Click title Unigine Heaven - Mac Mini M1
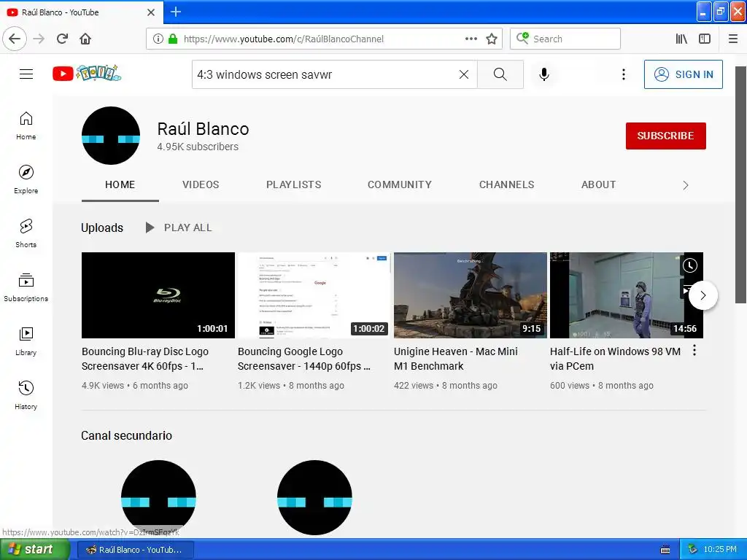The height and width of the screenshot is (560, 747). (455, 359)
